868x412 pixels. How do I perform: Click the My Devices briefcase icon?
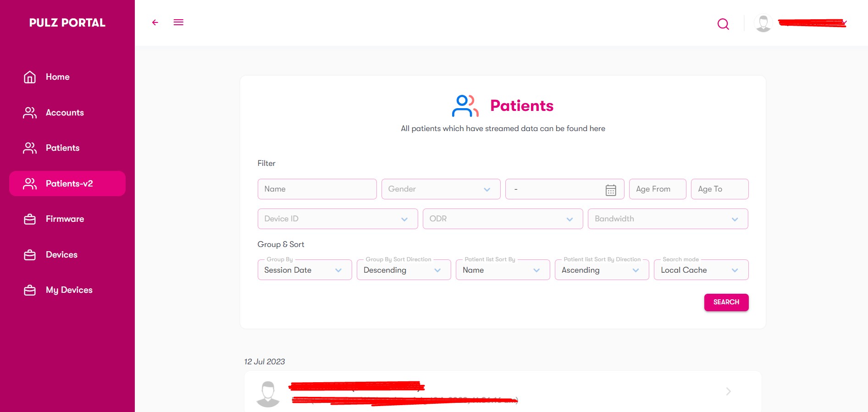point(30,291)
